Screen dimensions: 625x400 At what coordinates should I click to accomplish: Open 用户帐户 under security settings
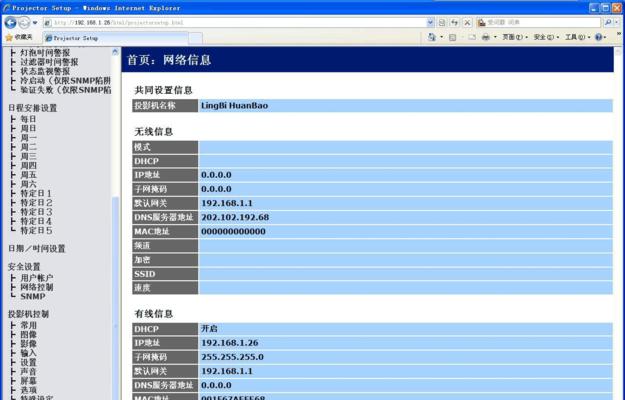37,278
